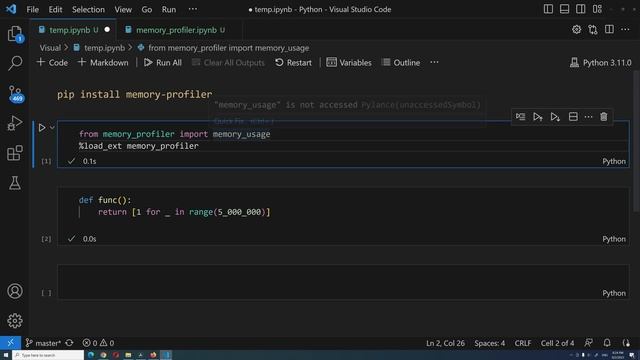Select Python 3.11.0 kernel picker

pyautogui.click(x=600, y=62)
